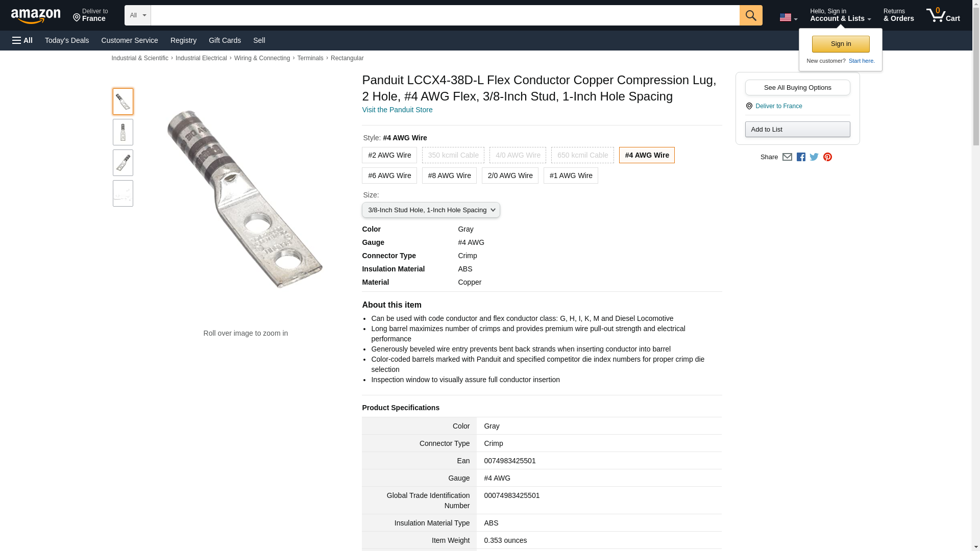Image resolution: width=980 pixels, height=551 pixels.
Task: Open the search category All dropdown
Action: [137, 15]
